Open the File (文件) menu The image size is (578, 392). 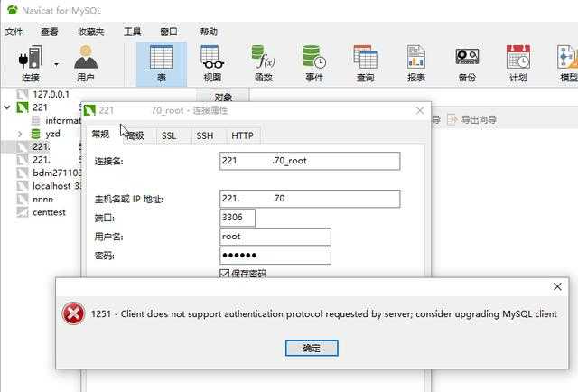14,32
